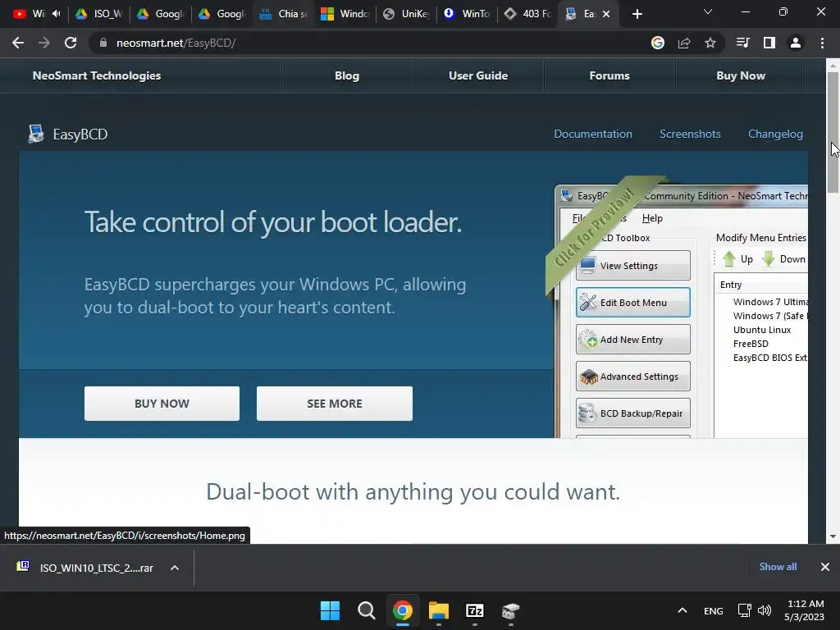Viewport: 840px width, 630px height.
Task: Click Help menu in preview image
Action: (x=652, y=218)
